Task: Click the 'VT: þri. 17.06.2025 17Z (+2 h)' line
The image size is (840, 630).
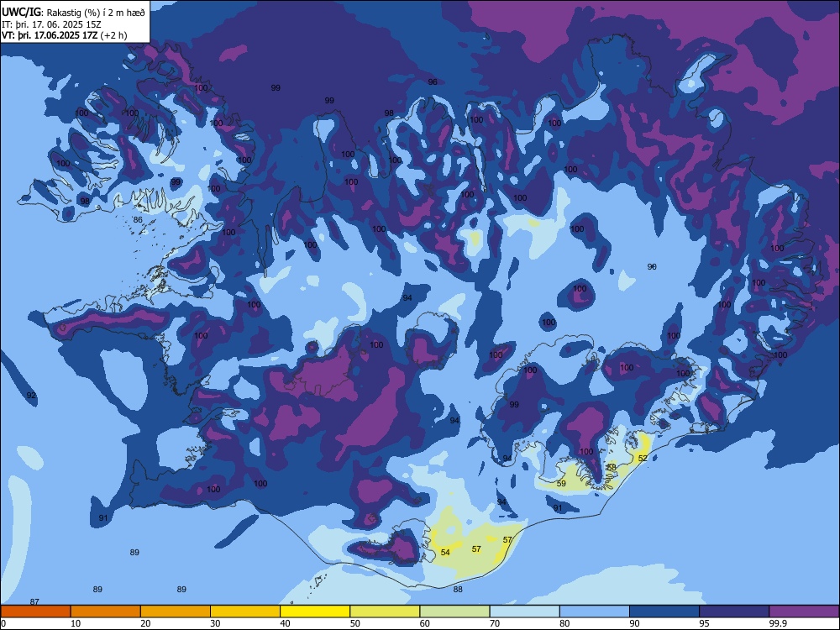Action: click(x=65, y=35)
